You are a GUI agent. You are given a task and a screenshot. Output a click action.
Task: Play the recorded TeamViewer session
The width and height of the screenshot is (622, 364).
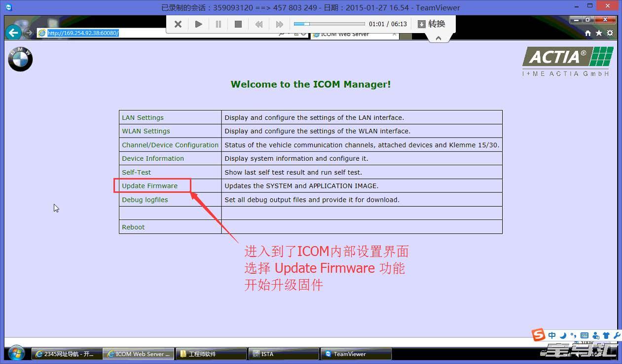coord(198,24)
